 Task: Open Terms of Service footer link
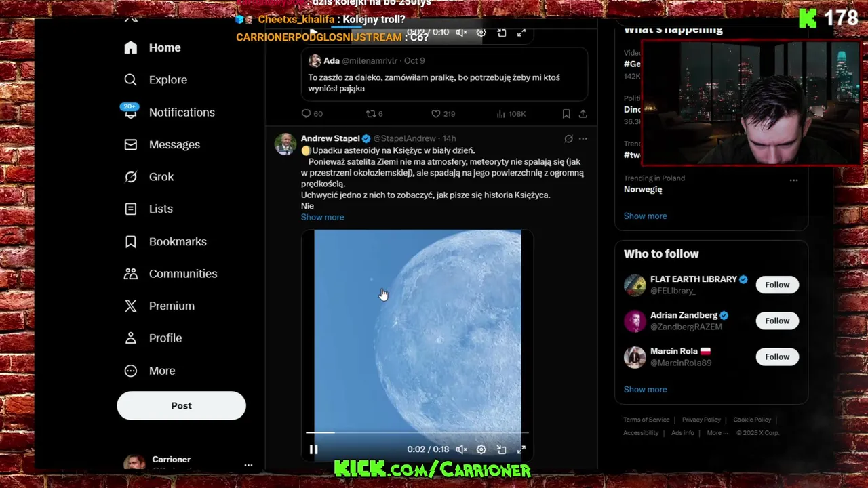(x=646, y=420)
